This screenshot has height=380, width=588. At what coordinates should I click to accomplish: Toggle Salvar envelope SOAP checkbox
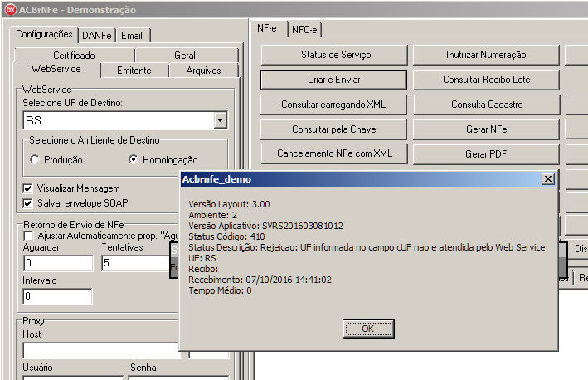coord(27,203)
